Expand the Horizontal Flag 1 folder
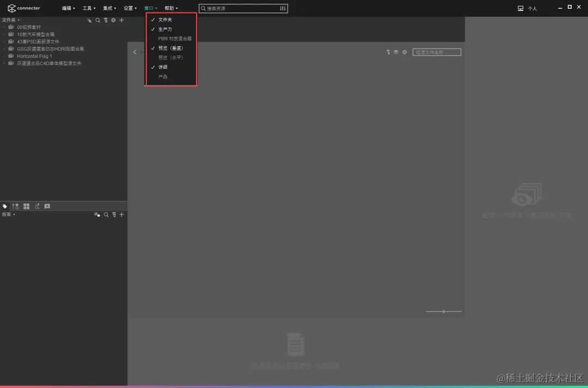This screenshot has height=388, width=588. [4, 56]
